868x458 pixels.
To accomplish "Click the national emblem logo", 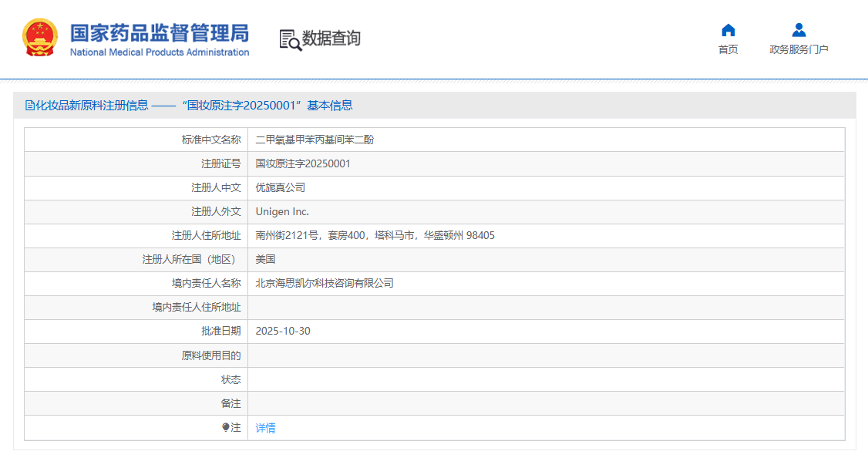I will tap(39, 38).
